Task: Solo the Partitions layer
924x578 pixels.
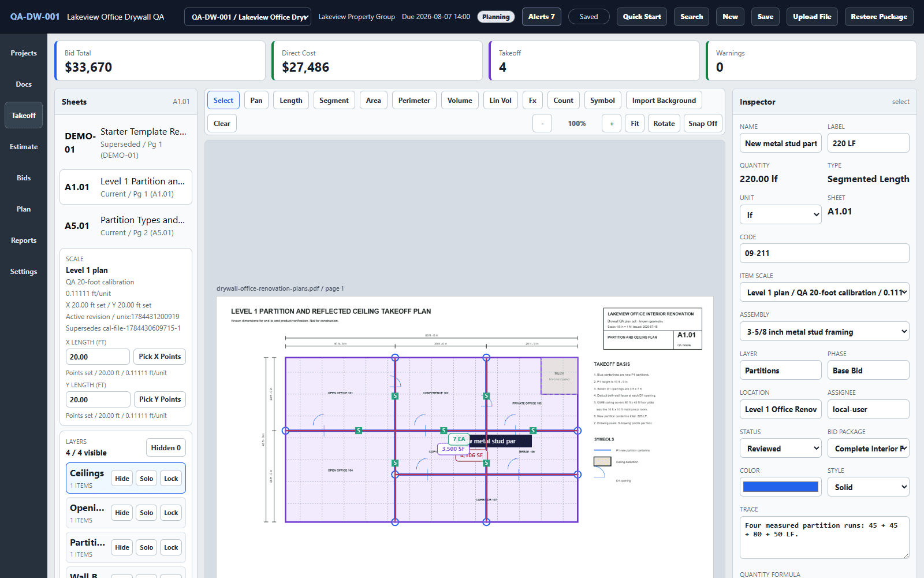Action: [147, 547]
